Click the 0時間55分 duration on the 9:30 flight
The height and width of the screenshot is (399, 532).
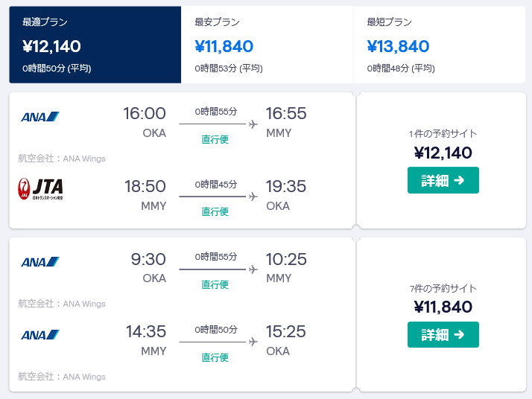pos(216,257)
